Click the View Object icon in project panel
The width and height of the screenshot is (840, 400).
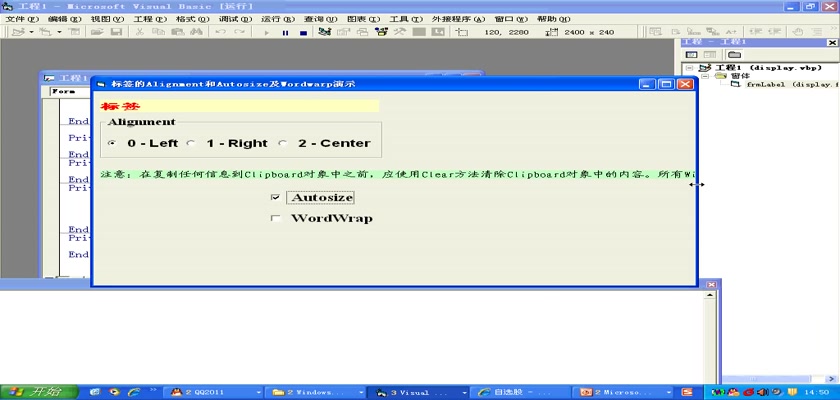(x=709, y=54)
